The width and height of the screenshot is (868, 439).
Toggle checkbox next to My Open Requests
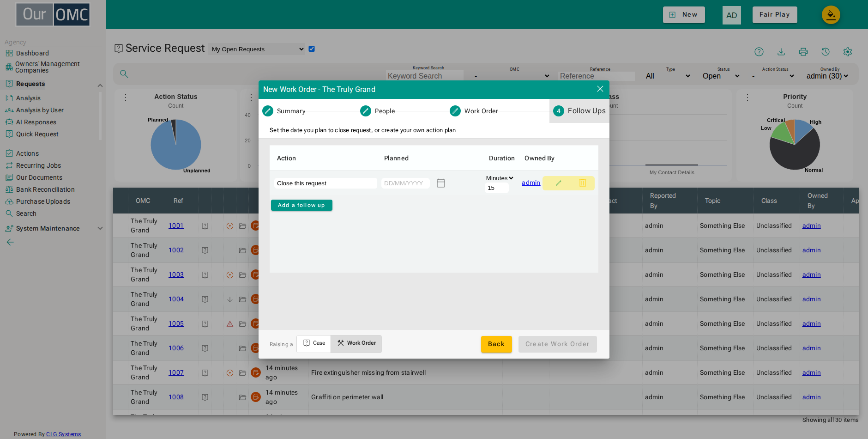[x=312, y=49]
